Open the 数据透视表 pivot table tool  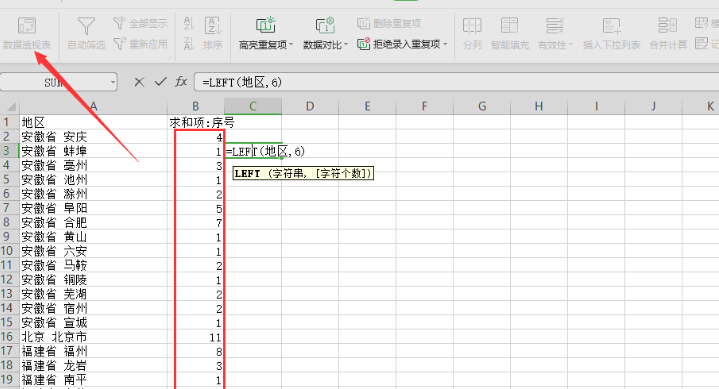coord(27,33)
